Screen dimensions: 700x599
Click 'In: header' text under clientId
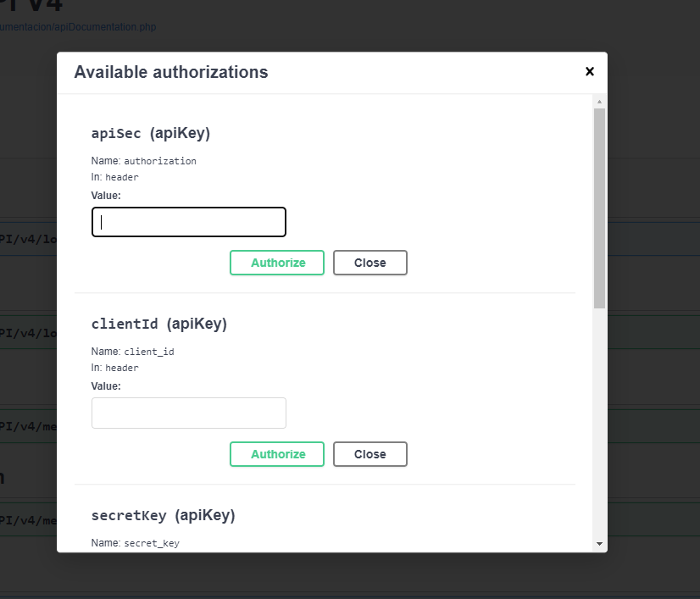[114, 368]
